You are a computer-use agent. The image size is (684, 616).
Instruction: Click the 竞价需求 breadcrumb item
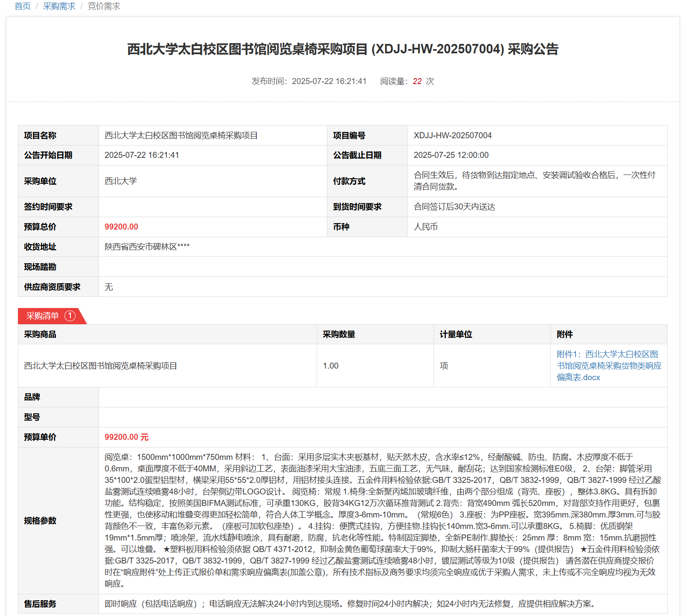(104, 6)
